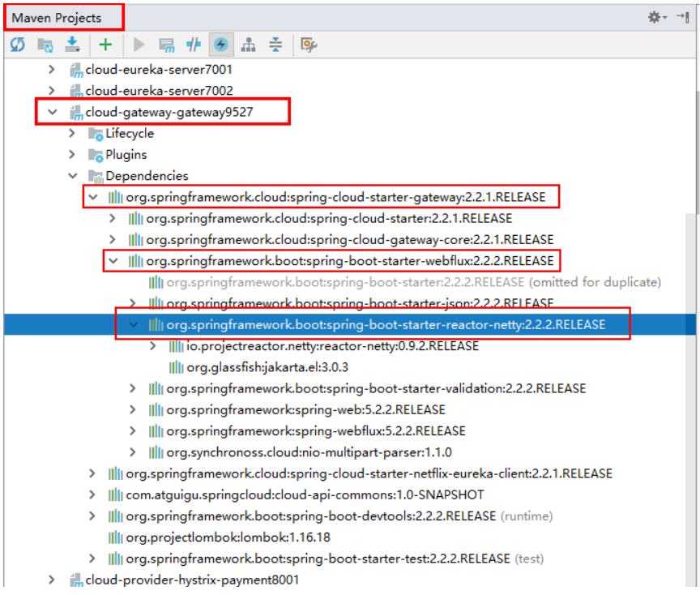Click the Execute Maven Goal icon

[167, 45]
